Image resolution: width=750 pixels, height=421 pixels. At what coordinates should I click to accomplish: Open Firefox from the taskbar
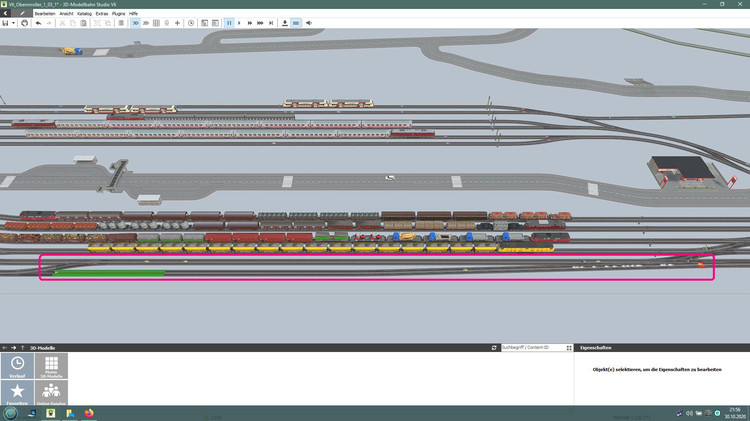[x=88, y=413]
